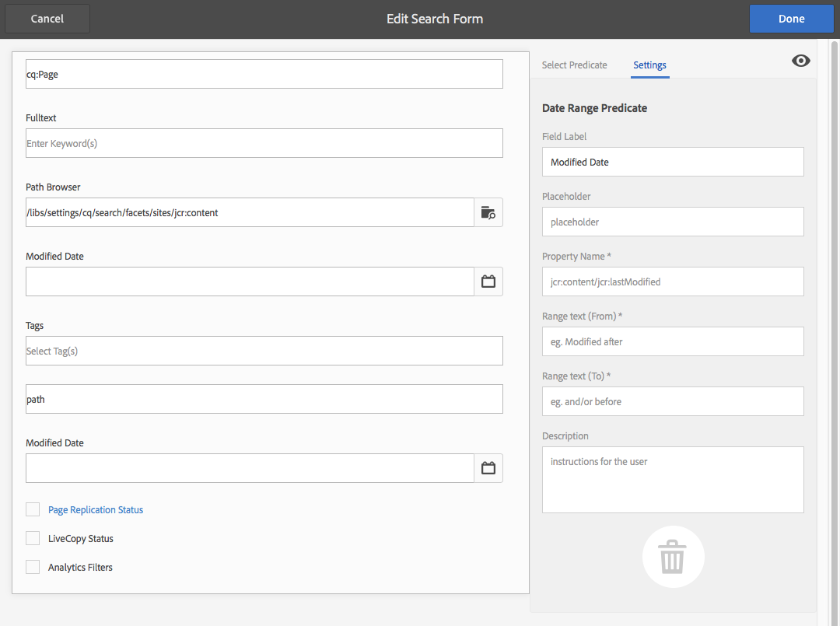This screenshot has height=626, width=840.
Task: Edit the Property Name field
Action: click(672, 282)
